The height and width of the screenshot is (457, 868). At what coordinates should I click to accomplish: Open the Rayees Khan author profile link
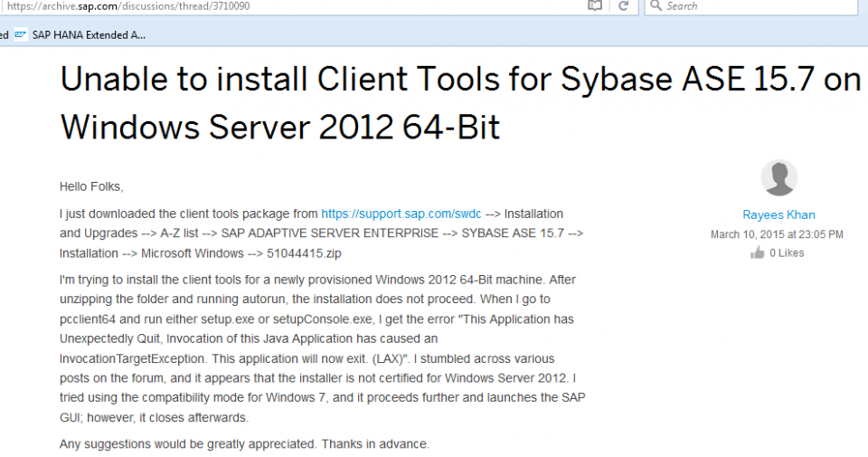pyautogui.click(x=778, y=215)
